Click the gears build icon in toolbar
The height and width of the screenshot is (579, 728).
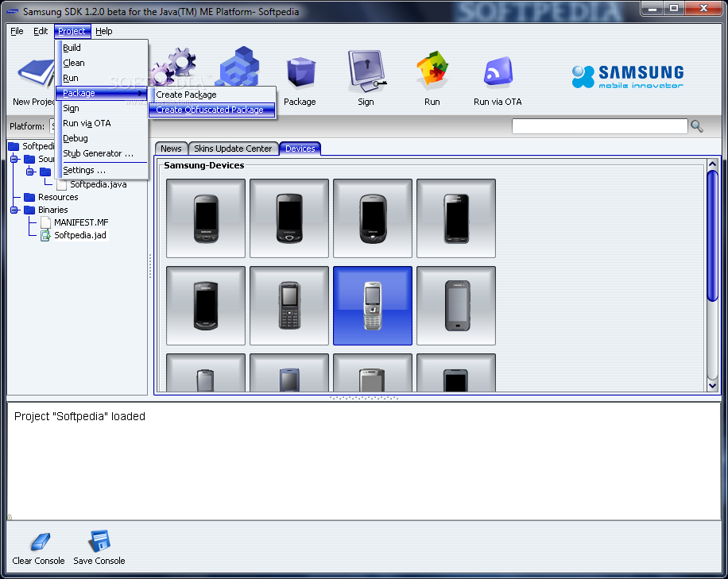tap(175, 65)
